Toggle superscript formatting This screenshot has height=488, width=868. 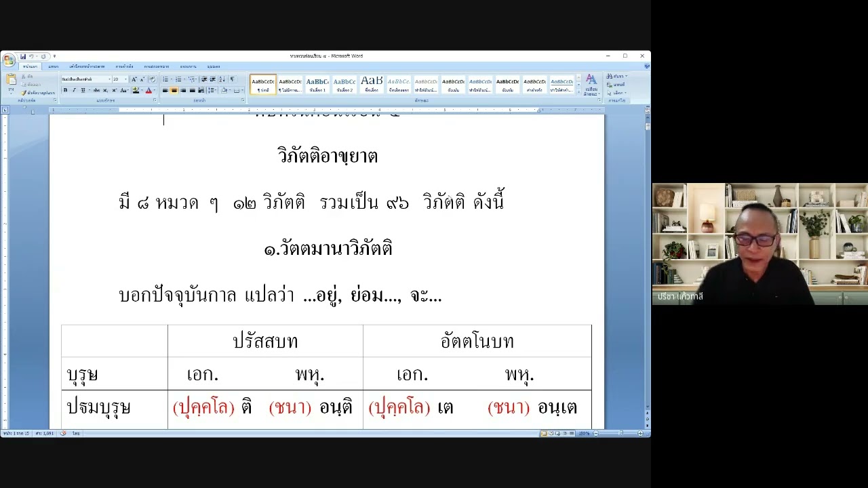pos(114,90)
